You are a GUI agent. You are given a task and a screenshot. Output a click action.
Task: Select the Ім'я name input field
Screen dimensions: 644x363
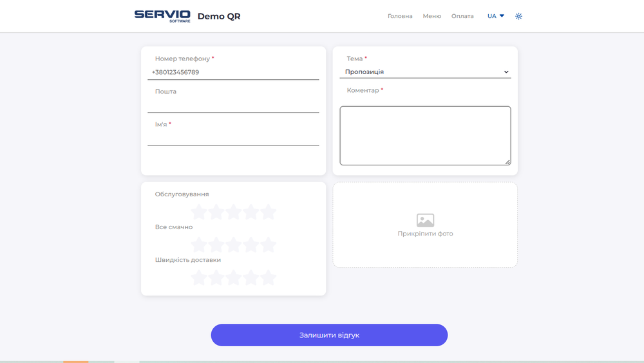coord(233,138)
